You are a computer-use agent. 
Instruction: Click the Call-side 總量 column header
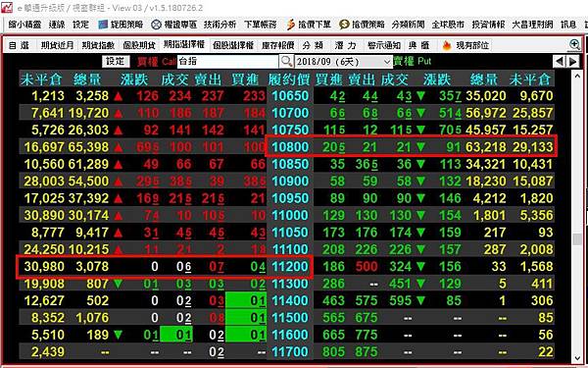coord(87,79)
